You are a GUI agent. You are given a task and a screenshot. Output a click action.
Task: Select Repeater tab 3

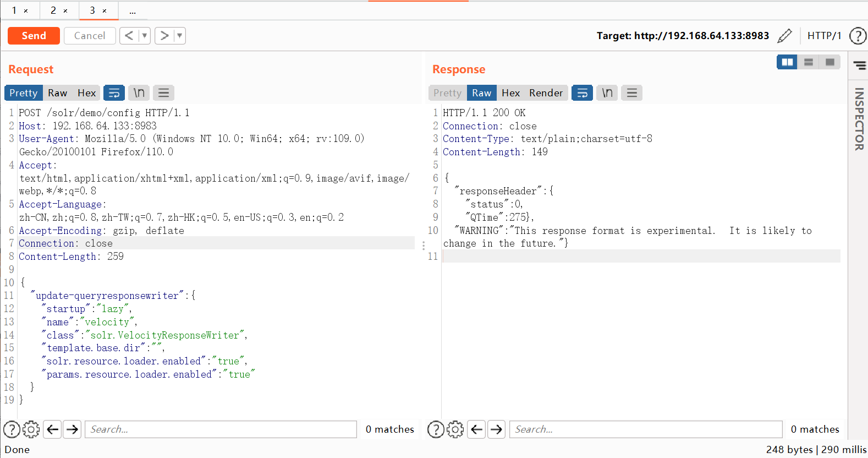[x=92, y=10]
